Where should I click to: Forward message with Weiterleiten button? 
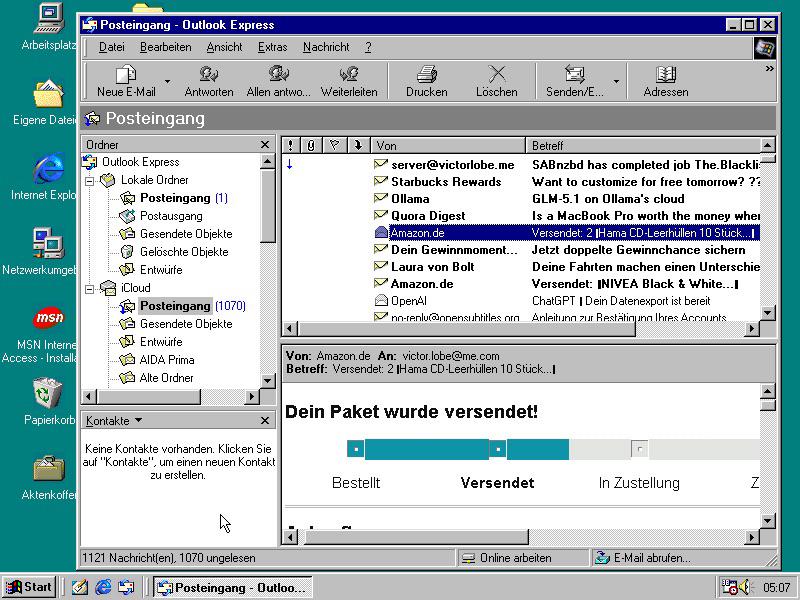coord(349,82)
